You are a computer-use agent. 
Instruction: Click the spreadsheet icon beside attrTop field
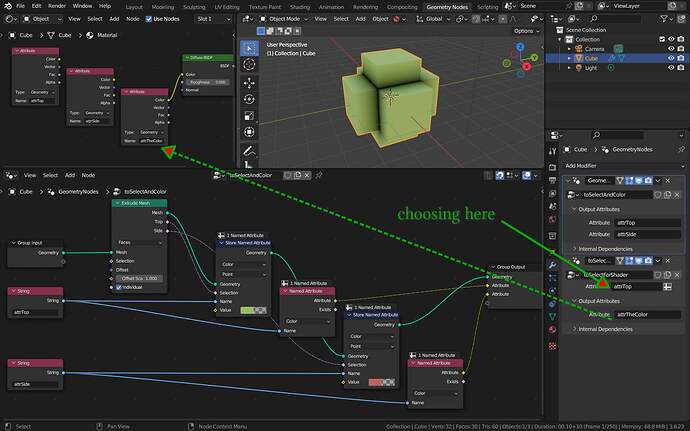pyautogui.click(x=668, y=287)
